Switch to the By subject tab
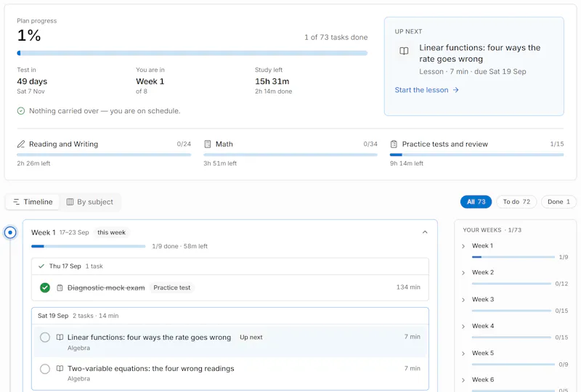Image resolution: width=581 pixels, height=392 pixels. pyautogui.click(x=89, y=202)
